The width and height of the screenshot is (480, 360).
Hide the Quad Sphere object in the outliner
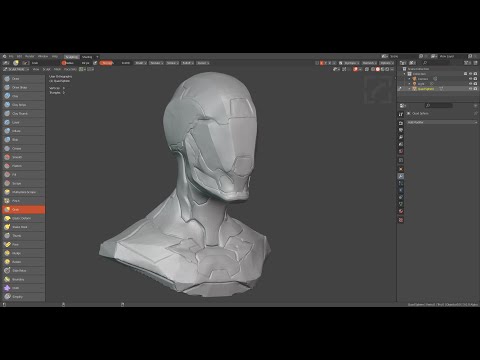(470, 89)
